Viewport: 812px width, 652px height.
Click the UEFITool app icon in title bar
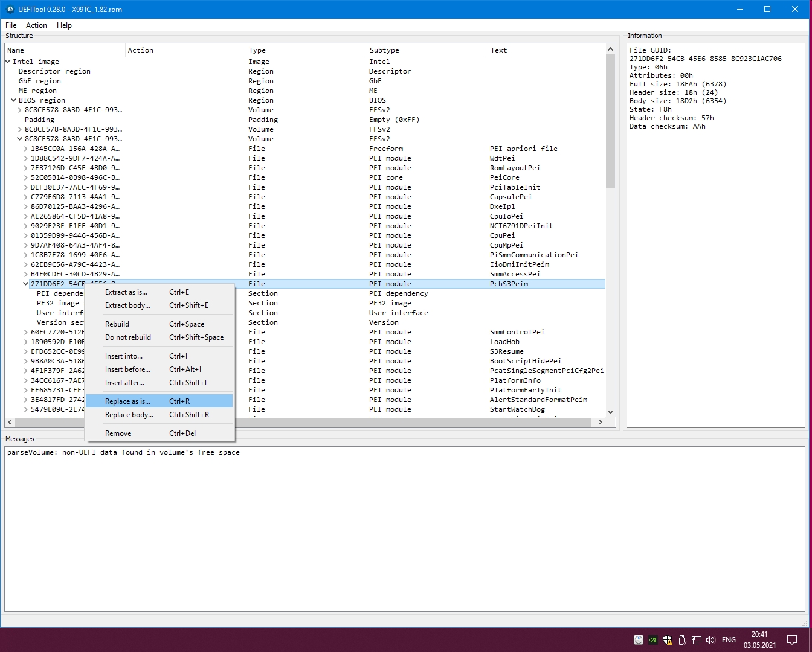10,10
